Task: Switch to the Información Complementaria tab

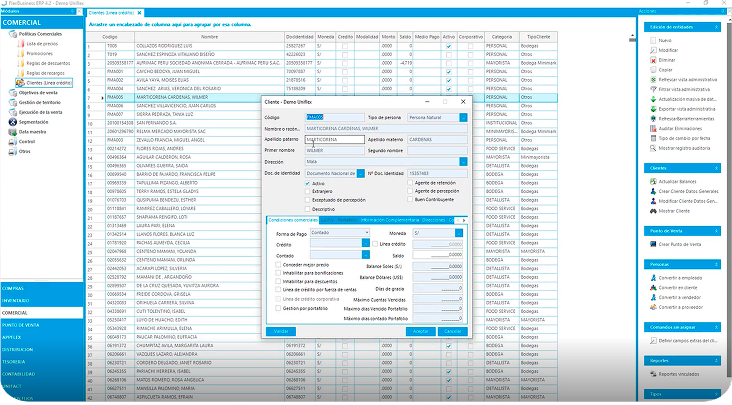Action: click(388, 218)
